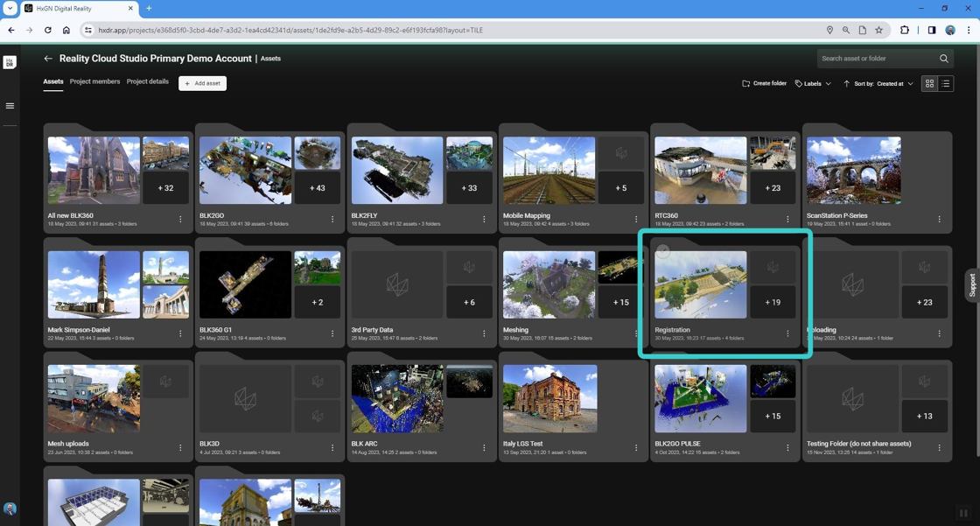Select the Registration folder checkbox circle
This screenshot has height=526, width=980.
click(663, 251)
